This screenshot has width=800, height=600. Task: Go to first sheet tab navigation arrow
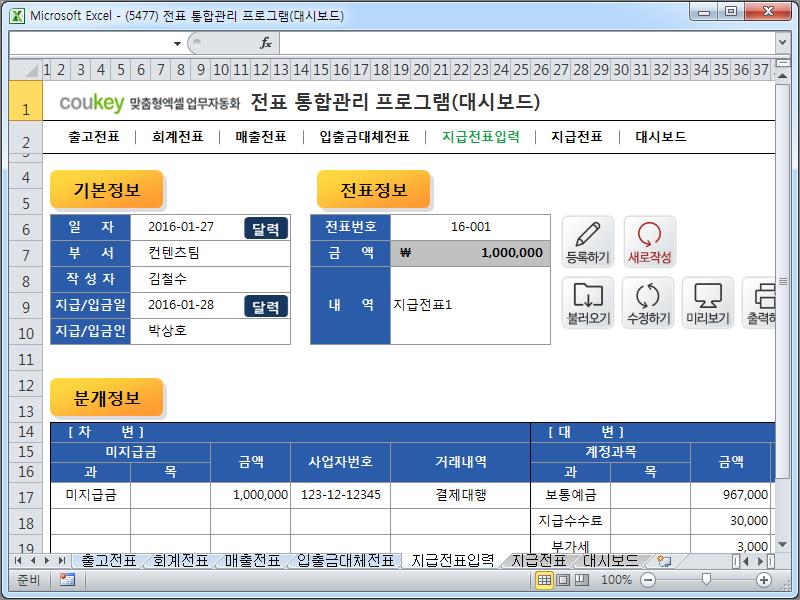point(18,561)
